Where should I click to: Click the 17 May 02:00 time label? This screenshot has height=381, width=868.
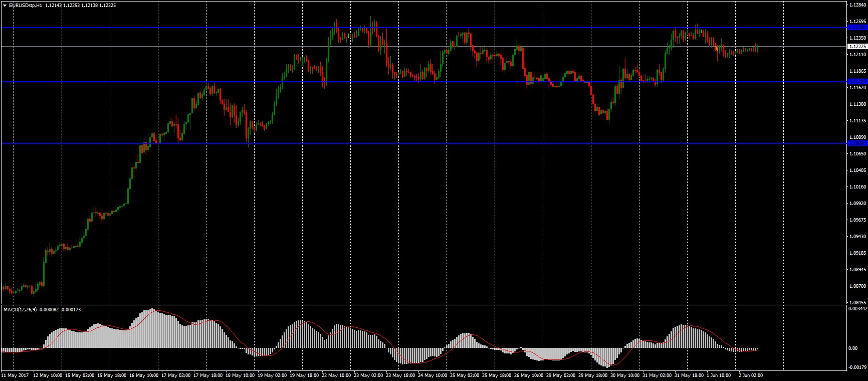click(x=176, y=375)
